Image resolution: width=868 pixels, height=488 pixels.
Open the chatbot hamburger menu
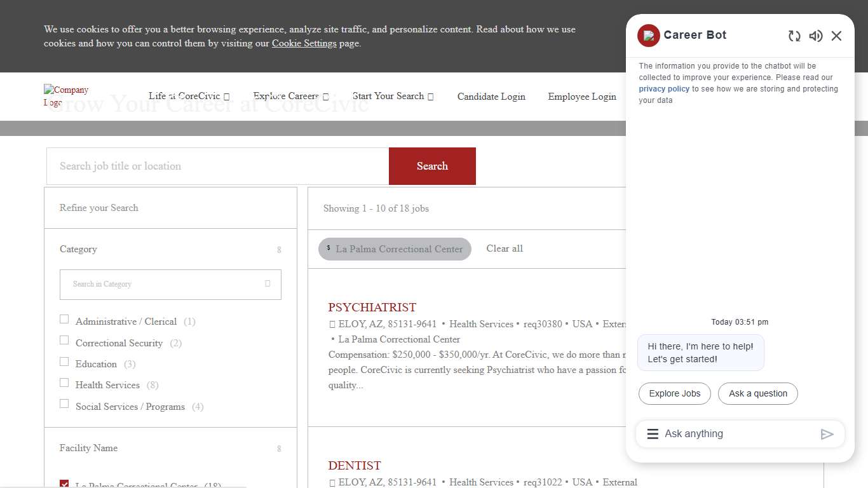tap(653, 434)
